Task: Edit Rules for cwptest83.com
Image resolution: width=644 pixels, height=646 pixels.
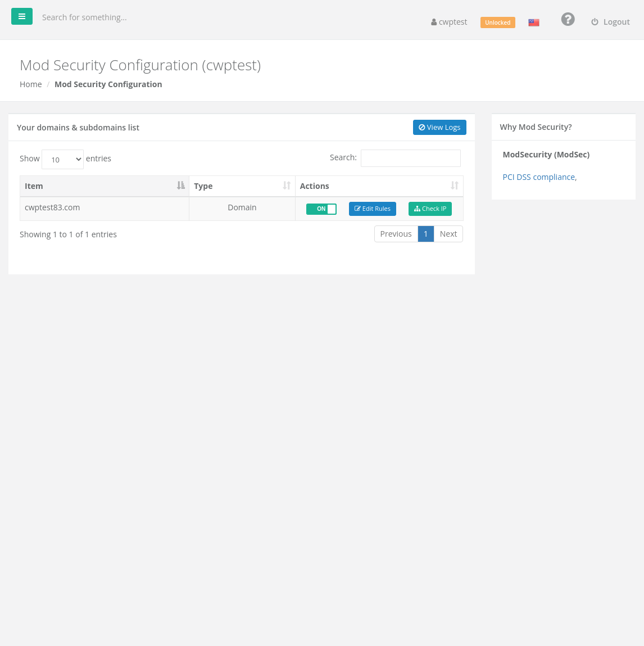Action: 372,209
